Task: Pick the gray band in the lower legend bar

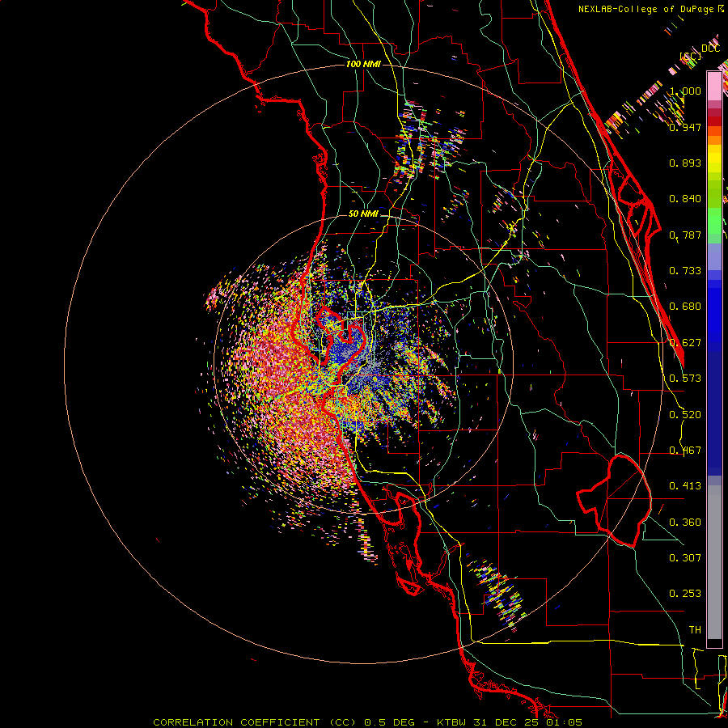Action: (714, 562)
